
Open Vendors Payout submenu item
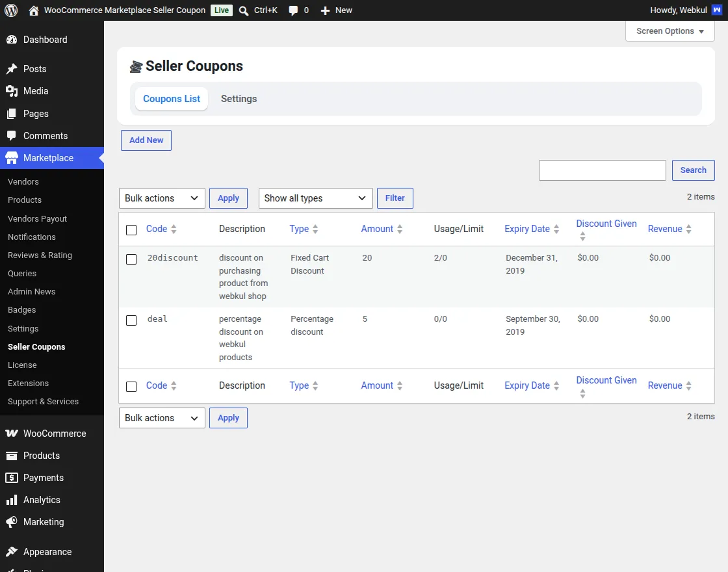[x=37, y=218]
